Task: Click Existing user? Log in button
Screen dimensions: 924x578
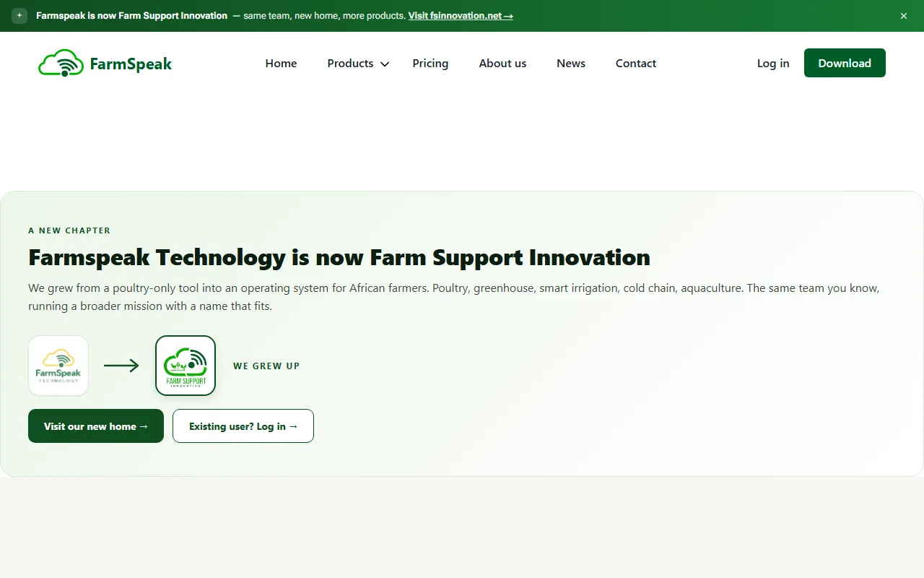Action: tap(243, 426)
